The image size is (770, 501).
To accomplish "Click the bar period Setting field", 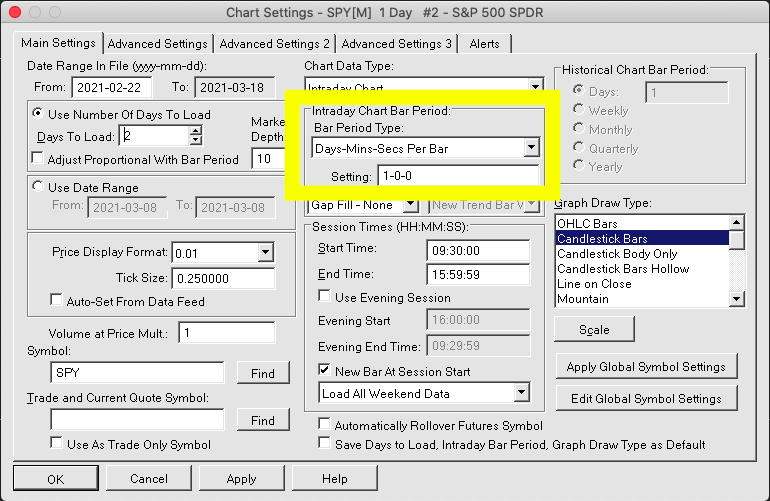I will click(x=458, y=176).
